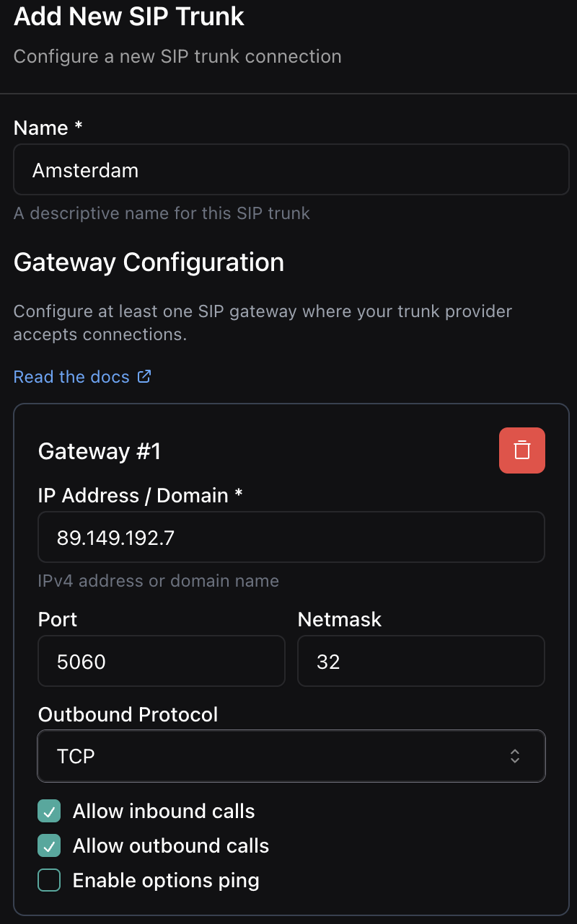Image resolution: width=577 pixels, height=924 pixels.
Task: Click the "Outbound Protocol" field label
Action: (128, 714)
